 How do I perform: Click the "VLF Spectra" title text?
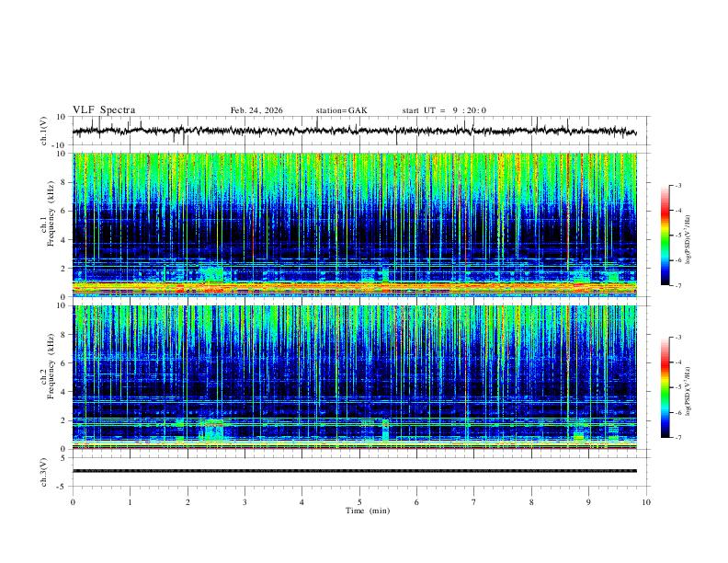pos(104,110)
